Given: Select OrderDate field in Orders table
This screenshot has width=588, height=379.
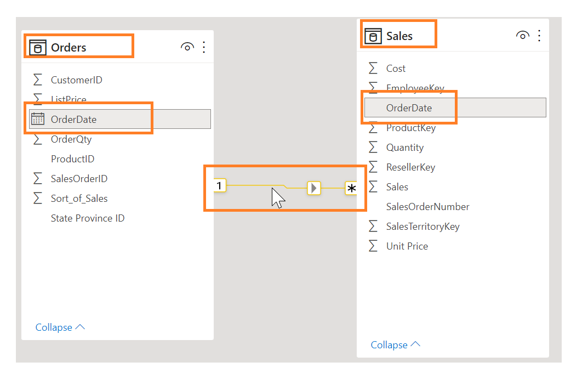Looking at the screenshot, I should [x=119, y=119].
